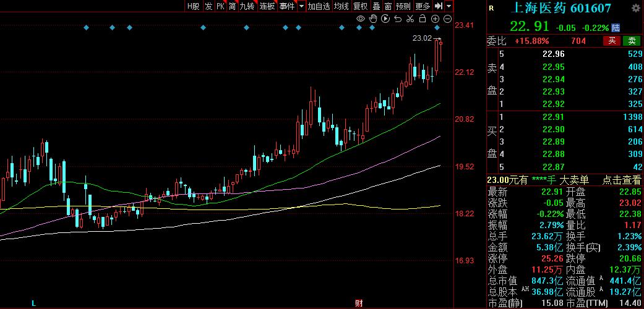Click the eye visibility icon above the chart
Viewport: 644px width, 309px height.
(361, 19)
